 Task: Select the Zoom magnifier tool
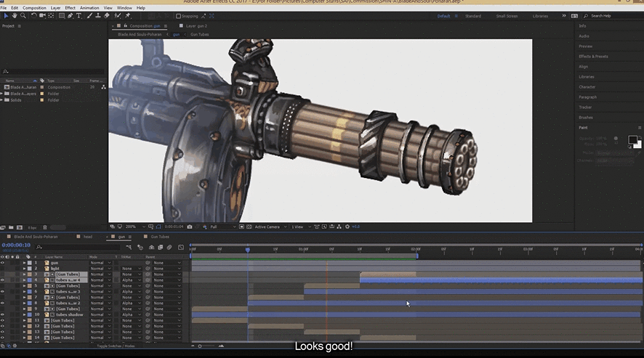tap(23, 15)
